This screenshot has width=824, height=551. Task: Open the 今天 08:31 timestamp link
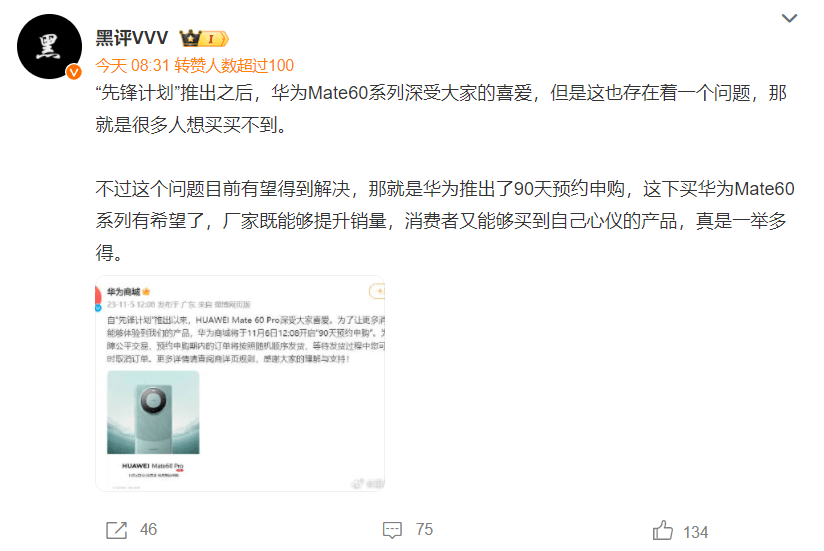pos(132,66)
